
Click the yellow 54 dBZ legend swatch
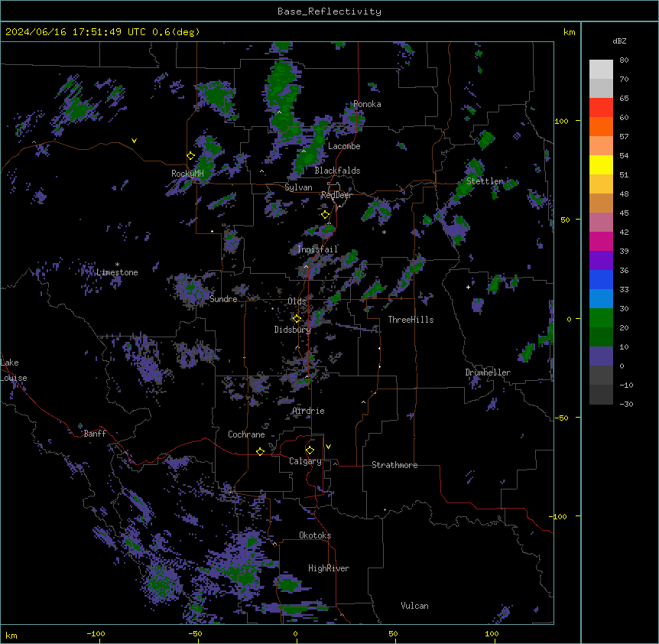coord(601,164)
